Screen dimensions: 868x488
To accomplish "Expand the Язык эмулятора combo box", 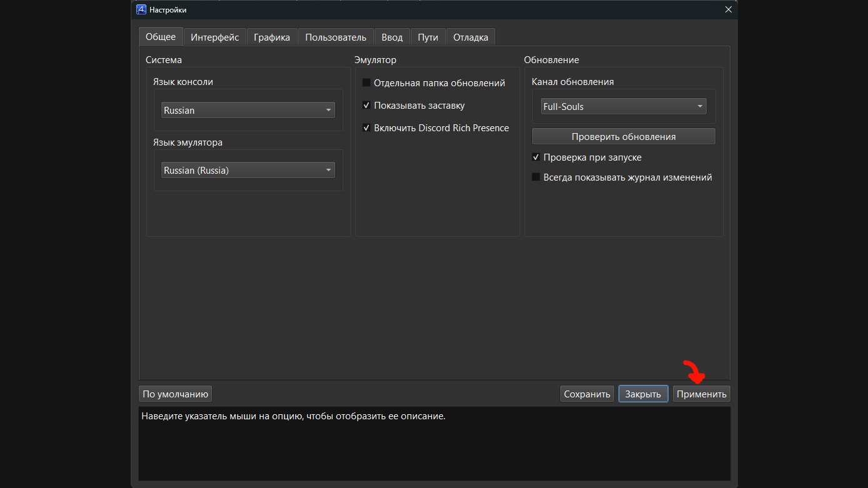I will click(x=248, y=170).
